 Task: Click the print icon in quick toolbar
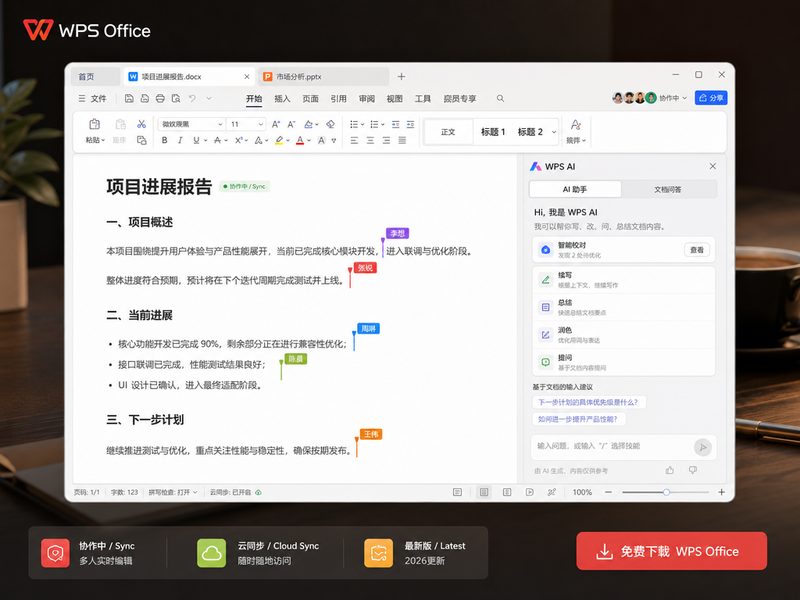pos(160,98)
